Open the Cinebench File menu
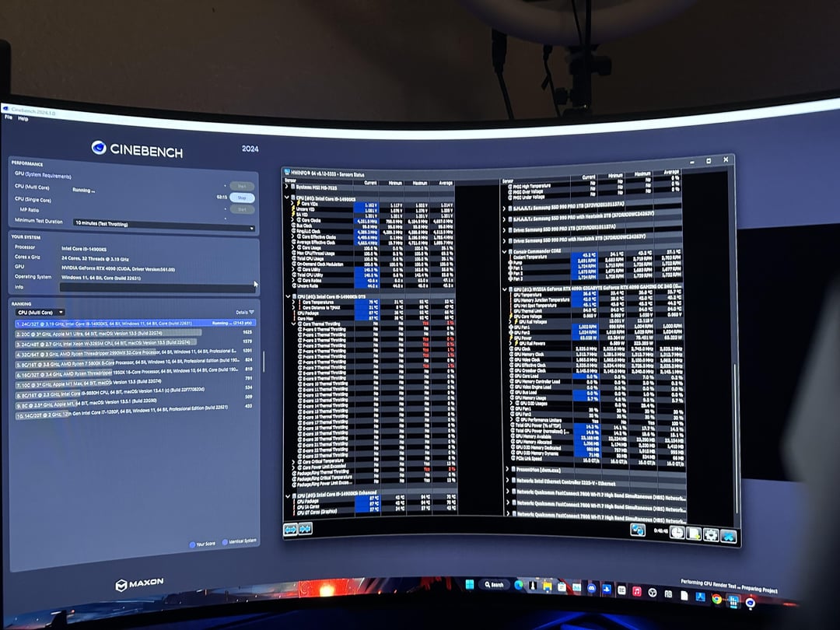 (8, 117)
